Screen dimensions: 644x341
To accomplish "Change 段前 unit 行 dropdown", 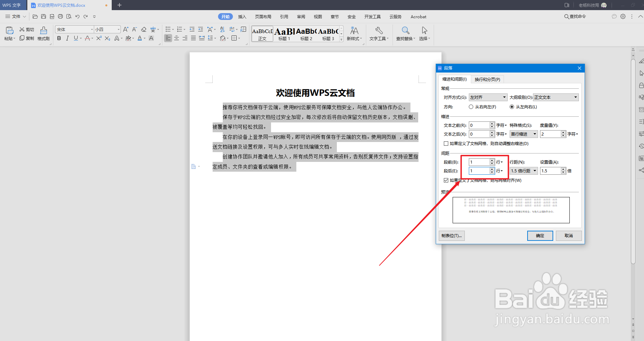I will coord(500,162).
